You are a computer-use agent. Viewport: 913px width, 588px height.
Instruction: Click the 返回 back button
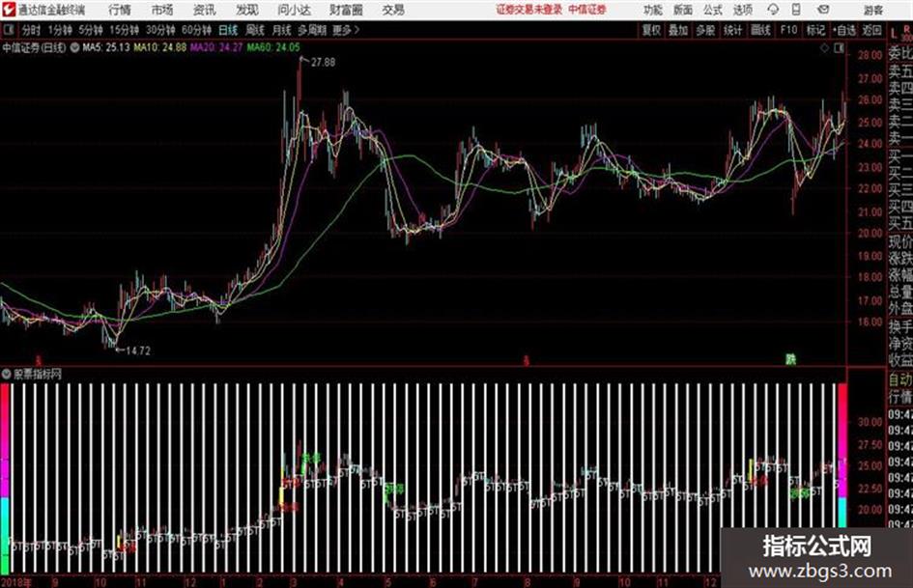coord(871,30)
